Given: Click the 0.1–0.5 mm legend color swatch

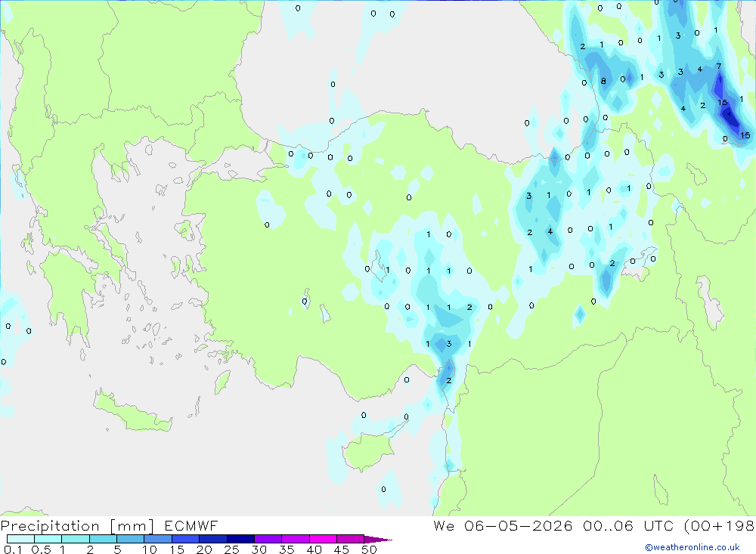Looking at the screenshot, I should coord(20,539).
